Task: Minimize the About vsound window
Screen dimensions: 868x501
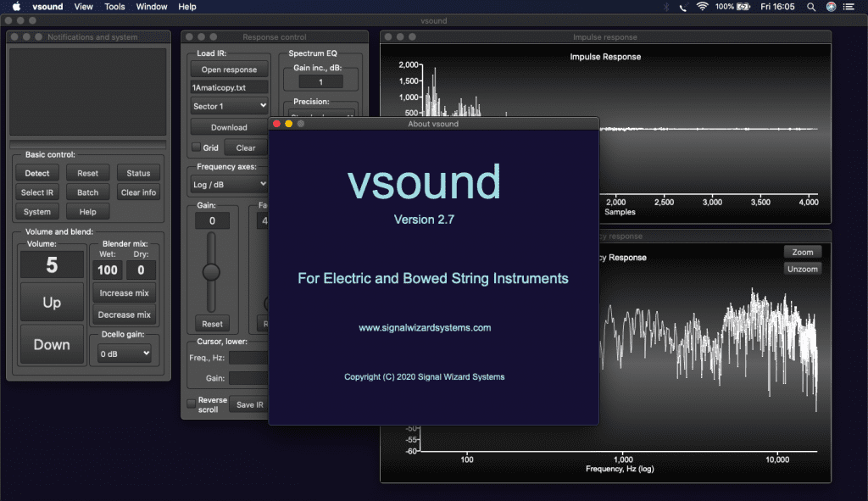Action: point(288,124)
